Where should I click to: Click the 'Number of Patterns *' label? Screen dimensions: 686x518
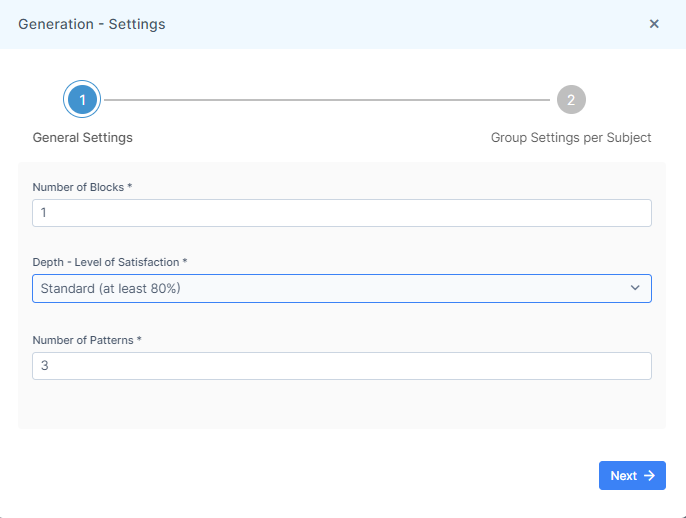(87, 340)
